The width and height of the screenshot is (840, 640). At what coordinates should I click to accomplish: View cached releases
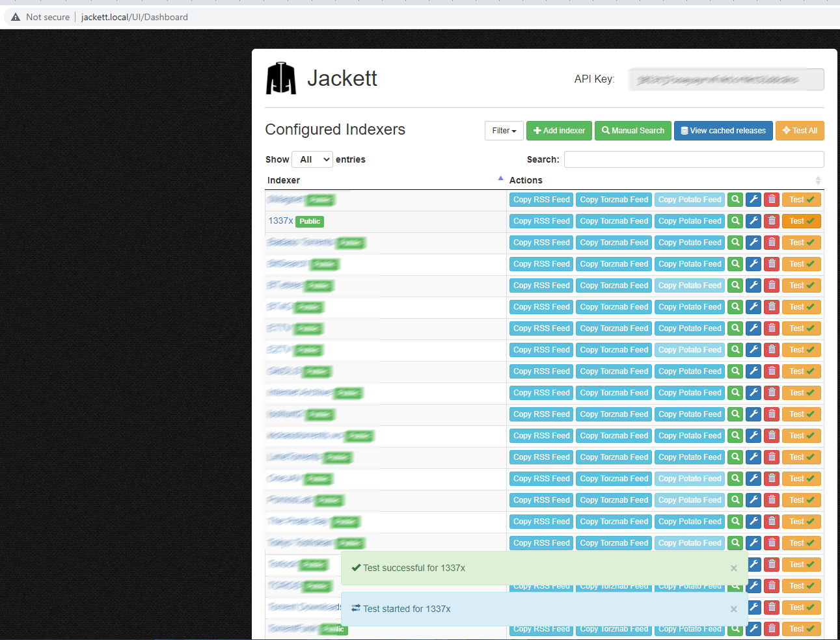[724, 131]
